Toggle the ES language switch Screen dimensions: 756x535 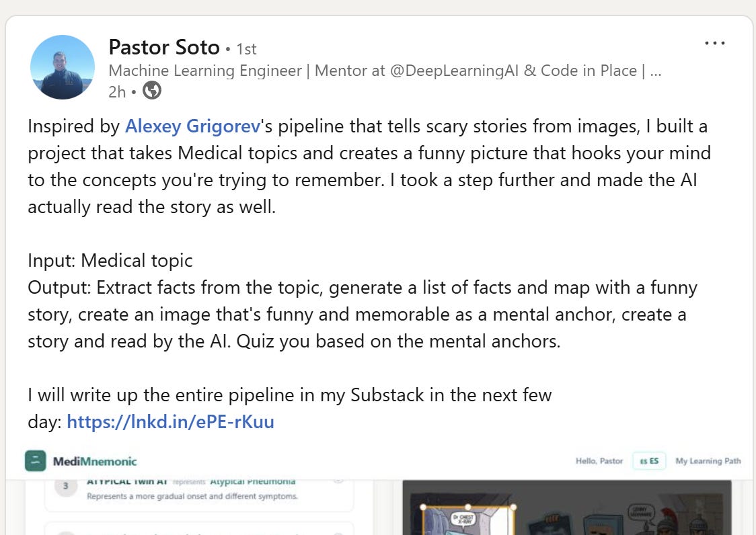[649, 461]
